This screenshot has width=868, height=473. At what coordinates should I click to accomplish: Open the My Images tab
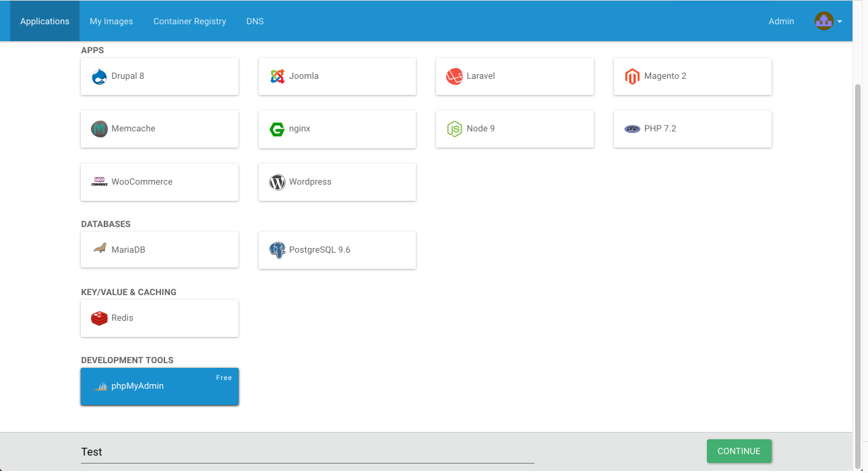[x=111, y=21]
